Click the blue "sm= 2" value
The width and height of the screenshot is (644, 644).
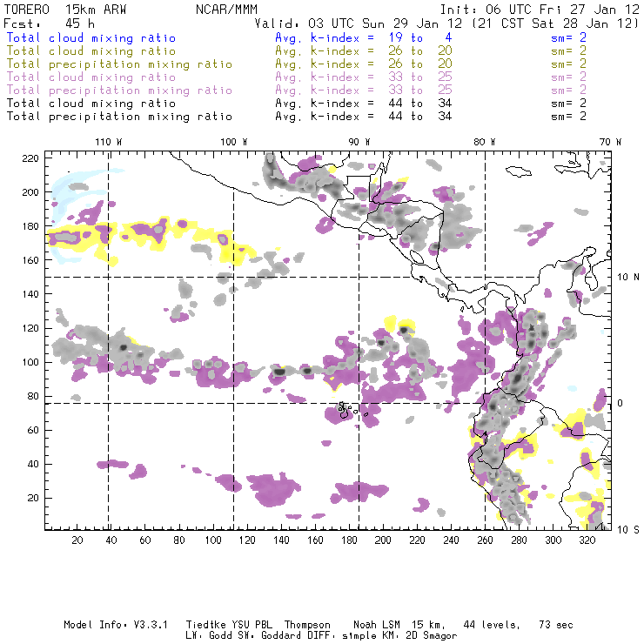point(568,37)
